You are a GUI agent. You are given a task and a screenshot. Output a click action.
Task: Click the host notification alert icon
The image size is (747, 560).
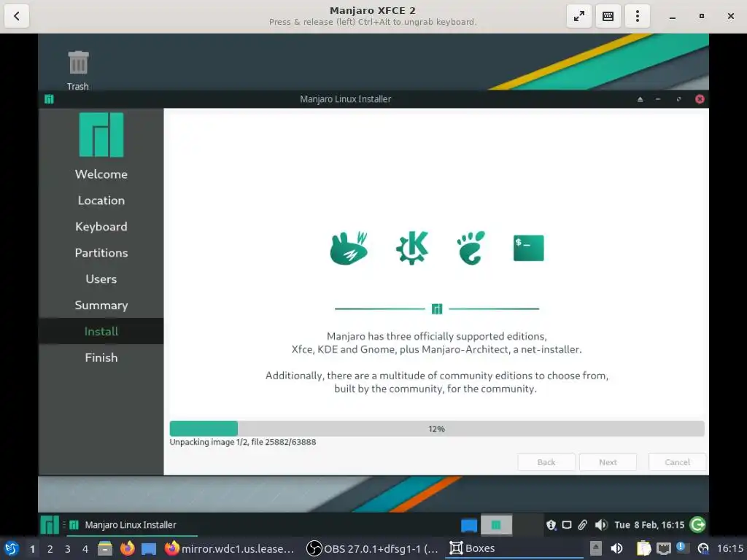682,548
